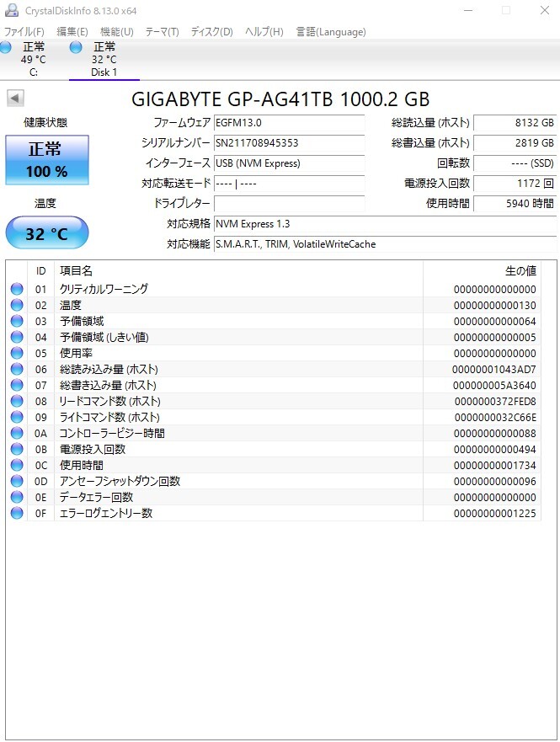The image size is (560, 742).
Task: Click the 対応規格 field NVM Express 1.3
Action: 386,224
